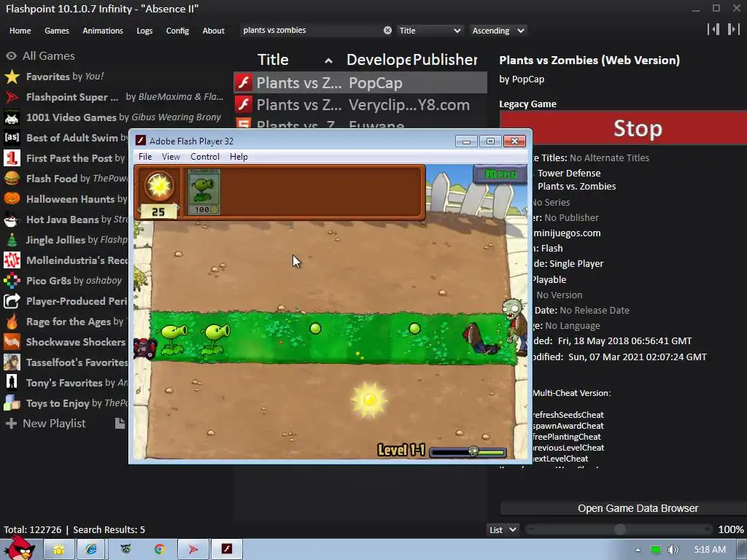Open the Home tab

(20, 31)
